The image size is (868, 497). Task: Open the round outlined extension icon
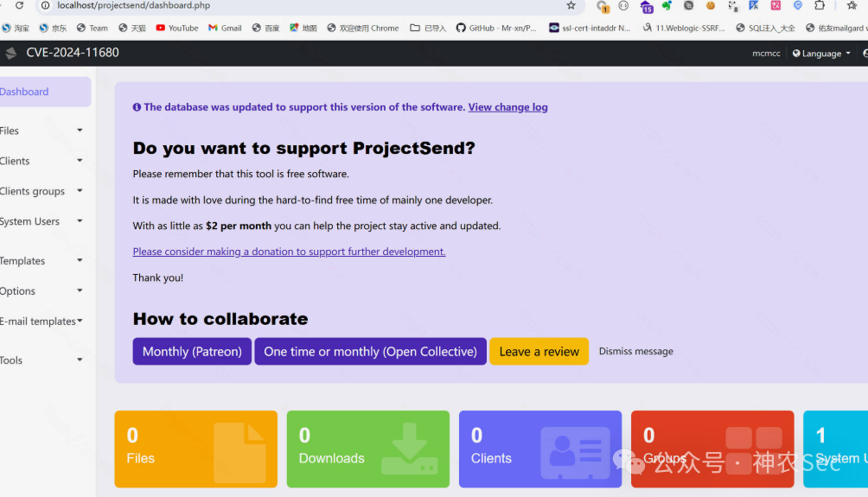click(x=623, y=5)
